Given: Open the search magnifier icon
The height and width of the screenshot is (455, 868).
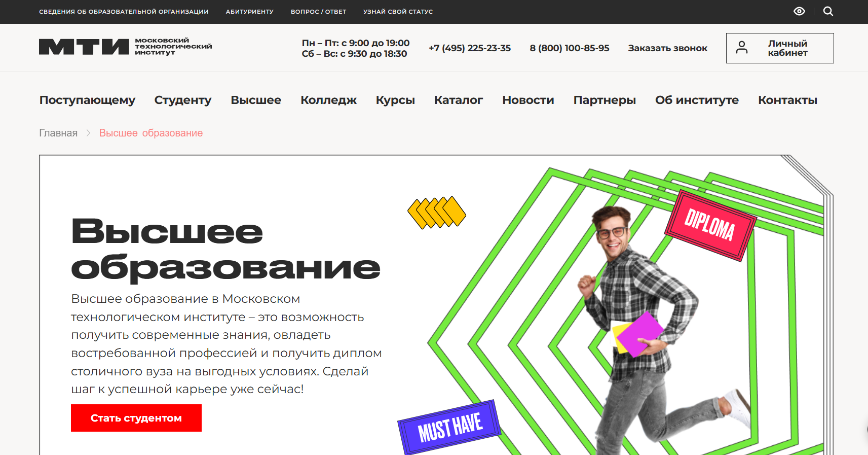Looking at the screenshot, I should coord(828,11).
